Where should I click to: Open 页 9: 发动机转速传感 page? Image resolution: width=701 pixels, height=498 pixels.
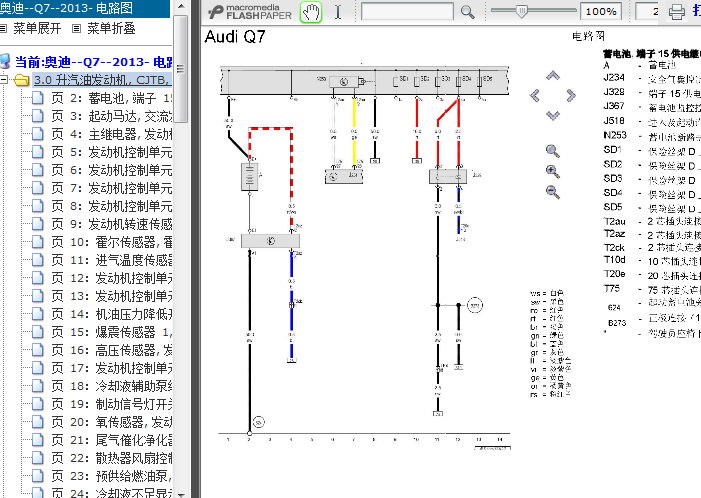point(112,224)
